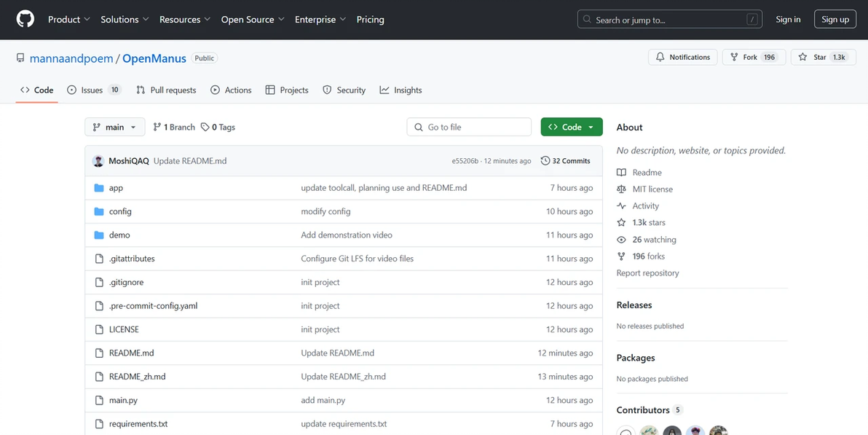Expand the Product menu in header
868x435 pixels.
click(68, 20)
